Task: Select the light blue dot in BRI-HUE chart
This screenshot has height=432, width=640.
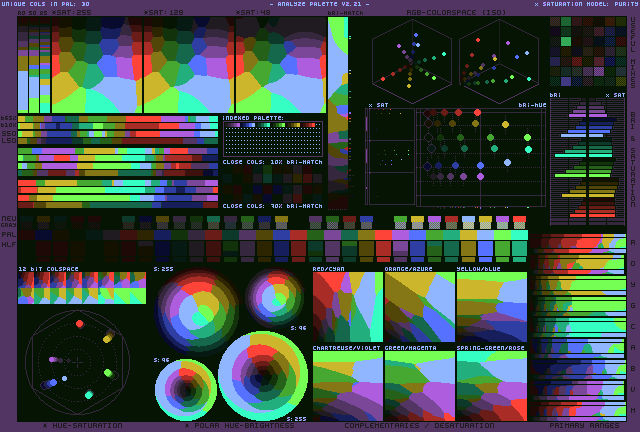Action: [x=507, y=163]
